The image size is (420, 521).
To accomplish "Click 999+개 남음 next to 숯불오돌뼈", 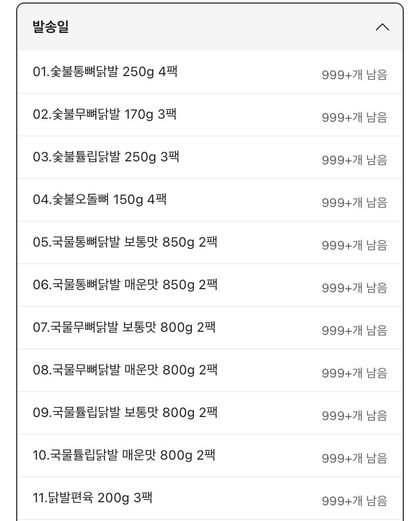I will point(354,203).
